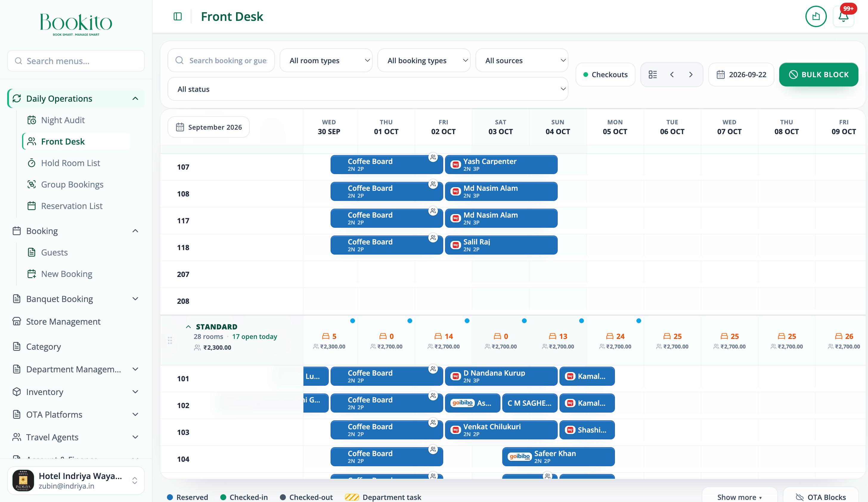Open Venkat Chilukuri booking in room 103
The image size is (868, 502).
[x=501, y=430]
